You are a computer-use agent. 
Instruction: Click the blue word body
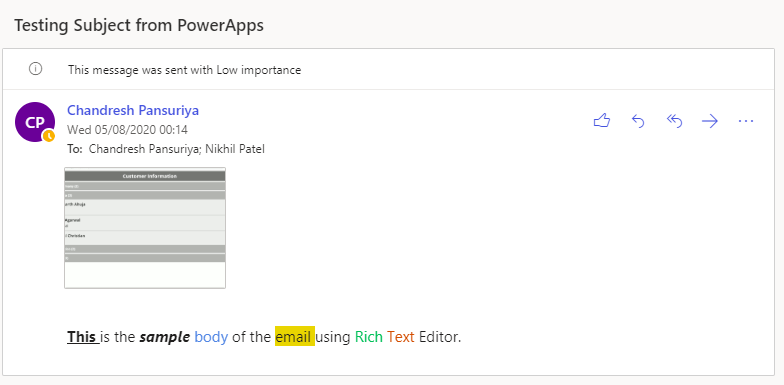pyautogui.click(x=211, y=338)
